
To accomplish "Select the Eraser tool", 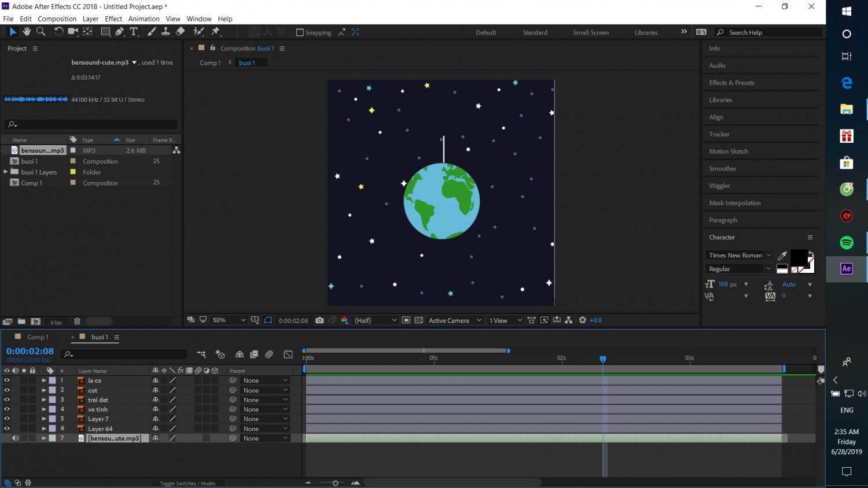I will tap(180, 32).
